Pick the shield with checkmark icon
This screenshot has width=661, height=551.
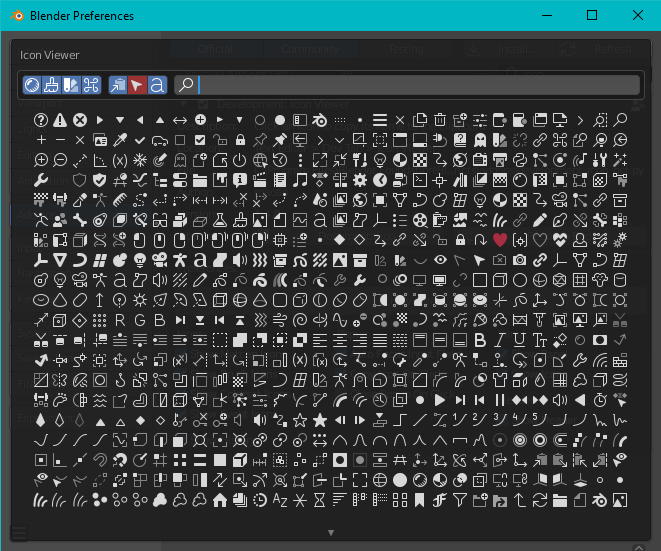coord(99,180)
